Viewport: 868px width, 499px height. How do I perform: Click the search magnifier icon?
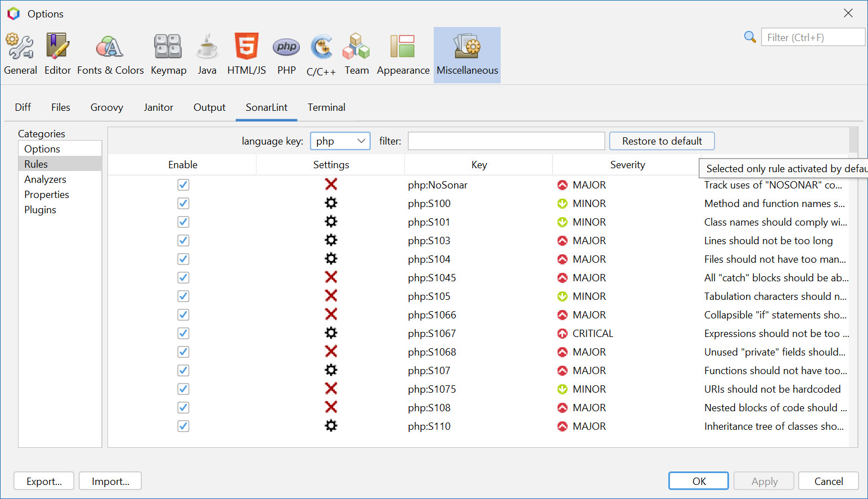[x=750, y=37]
